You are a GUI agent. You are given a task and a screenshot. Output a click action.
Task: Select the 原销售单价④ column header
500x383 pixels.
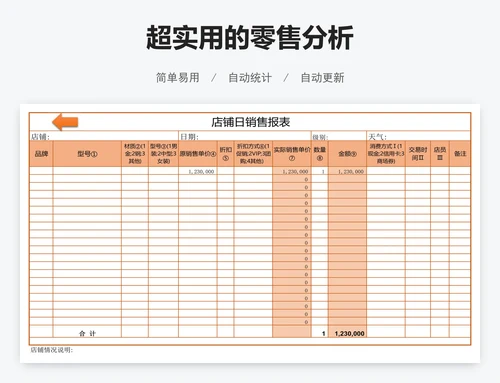click(x=198, y=154)
